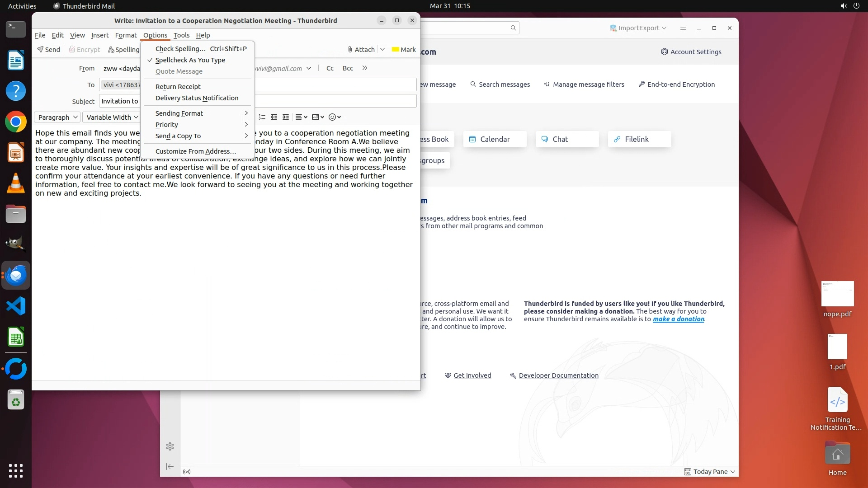Click the make a donation link

pos(678,319)
